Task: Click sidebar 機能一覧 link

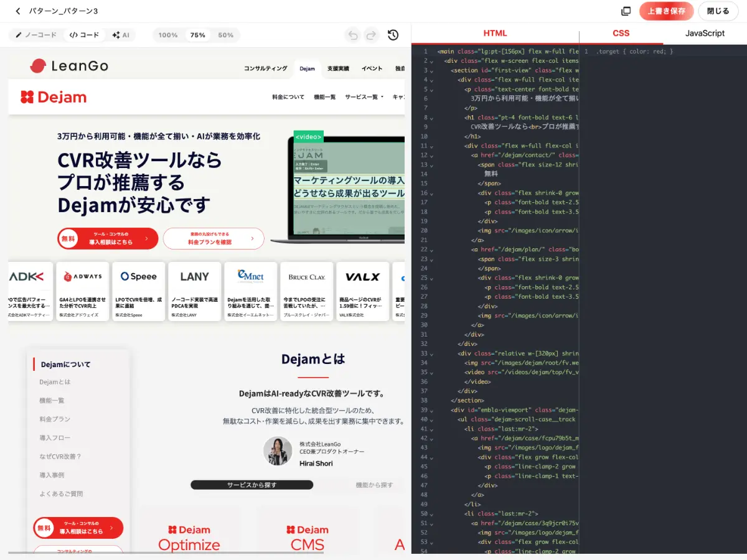Action: point(52,401)
